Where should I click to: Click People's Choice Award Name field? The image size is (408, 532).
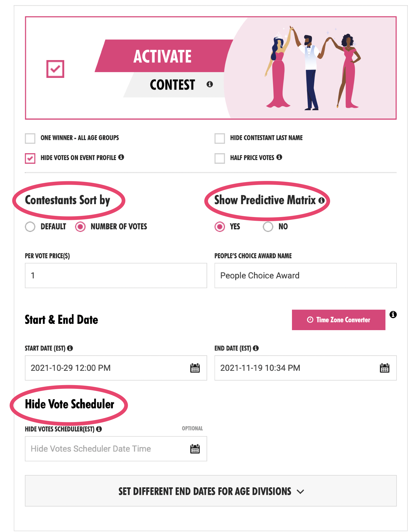click(305, 275)
